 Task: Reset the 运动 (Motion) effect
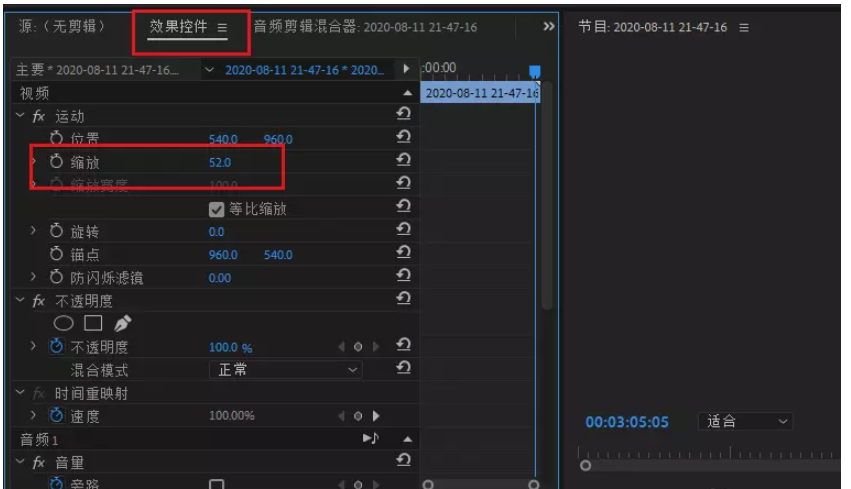click(x=403, y=113)
